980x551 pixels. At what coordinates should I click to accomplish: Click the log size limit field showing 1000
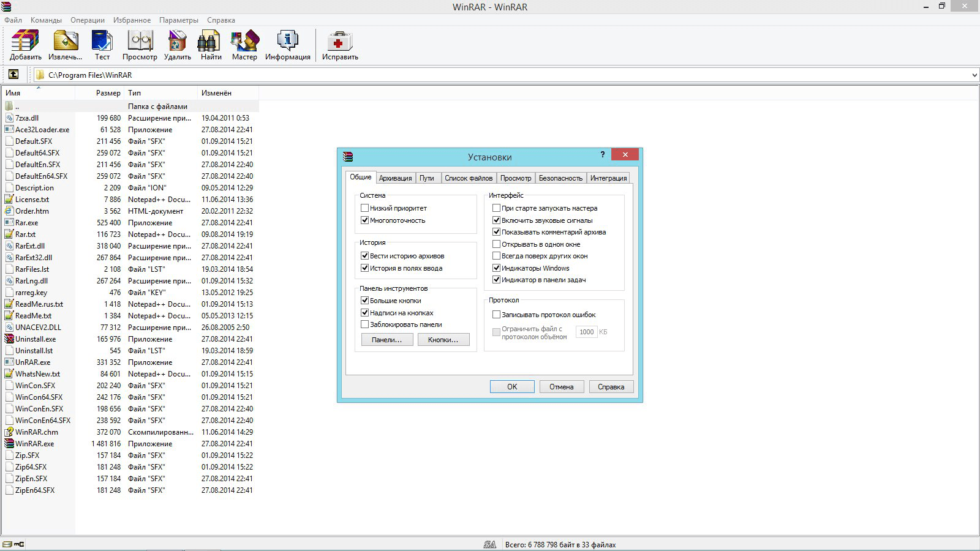click(x=586, y=331)
